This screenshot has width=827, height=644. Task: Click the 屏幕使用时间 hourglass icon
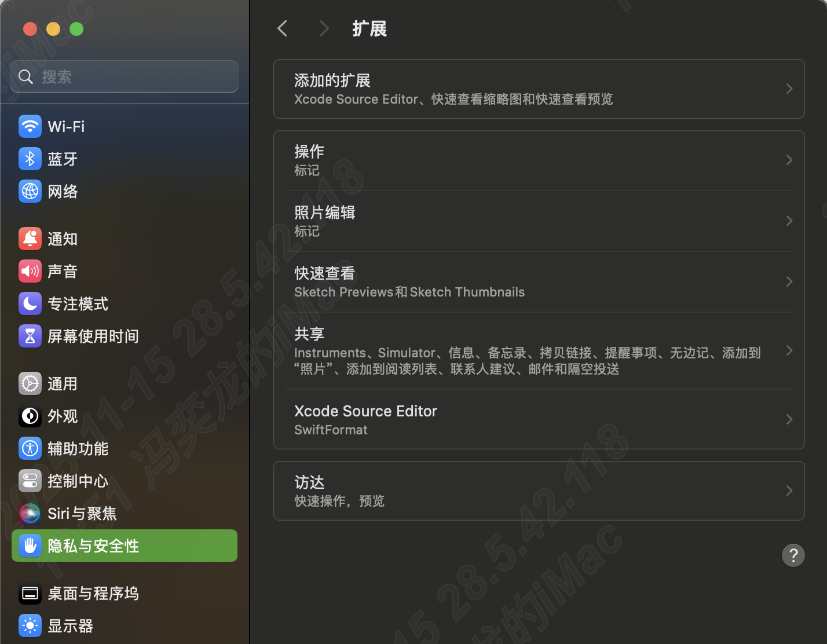pyautogui.click(x=30, y=336)
